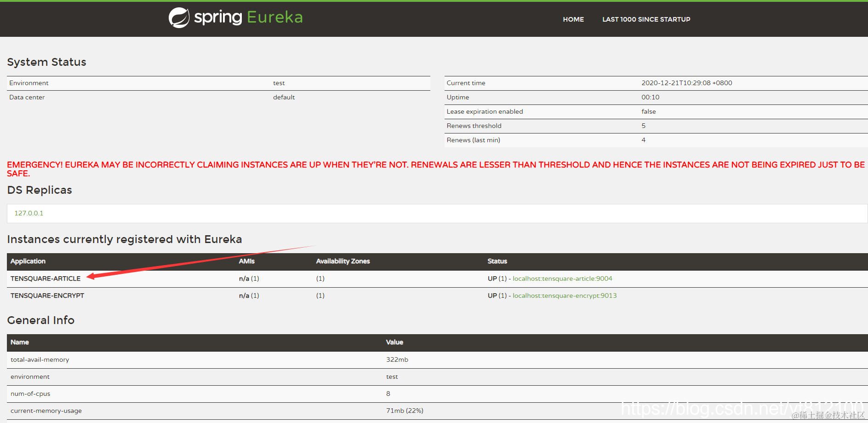Select the 00:10 uptime value

(650, 97)
